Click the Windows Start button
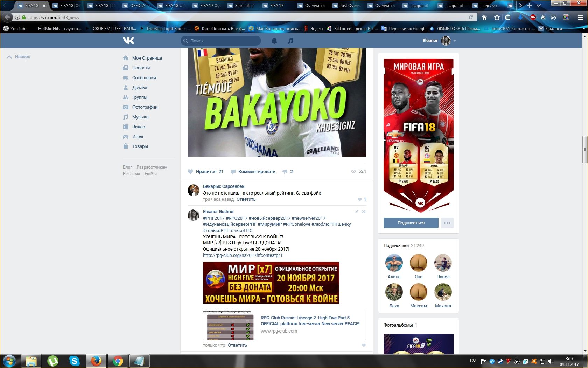Image resolution: width=588 pixels, height=368 pixels. point(9,361)
